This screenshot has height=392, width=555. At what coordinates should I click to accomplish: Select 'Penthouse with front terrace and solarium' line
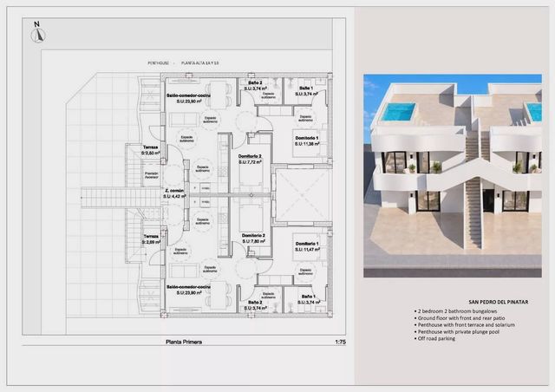467,324
